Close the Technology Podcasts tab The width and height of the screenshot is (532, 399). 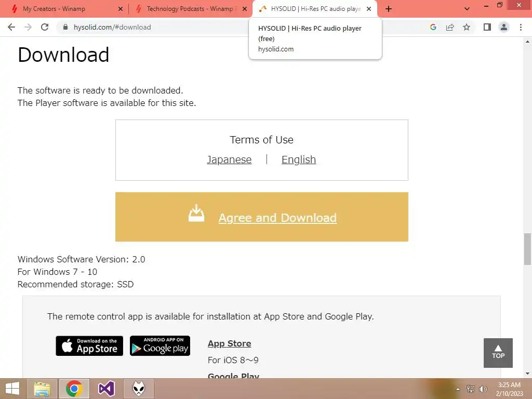click(245, 9)
